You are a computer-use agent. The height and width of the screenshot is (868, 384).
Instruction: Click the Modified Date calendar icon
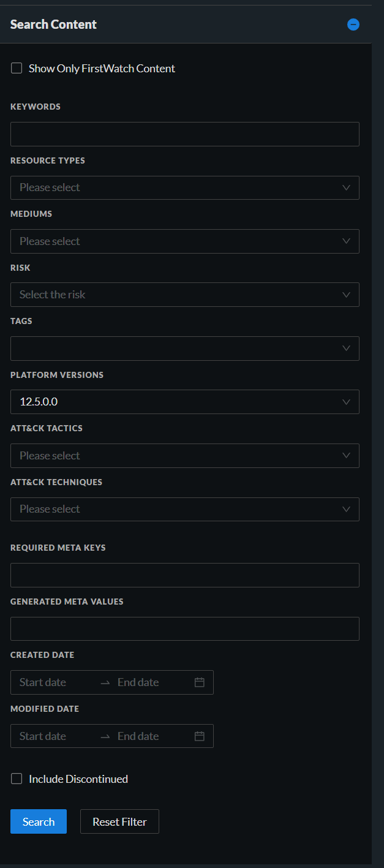199,736
